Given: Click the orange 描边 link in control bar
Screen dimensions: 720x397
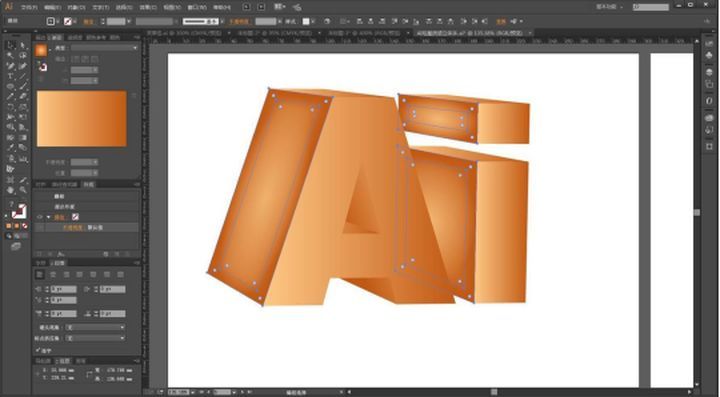Looking at the screenshot, I should click(x=88, y=21).
